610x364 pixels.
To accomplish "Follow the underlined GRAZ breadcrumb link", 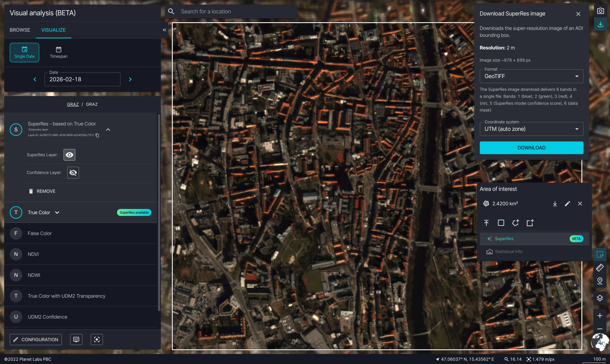I will point(73,104).
